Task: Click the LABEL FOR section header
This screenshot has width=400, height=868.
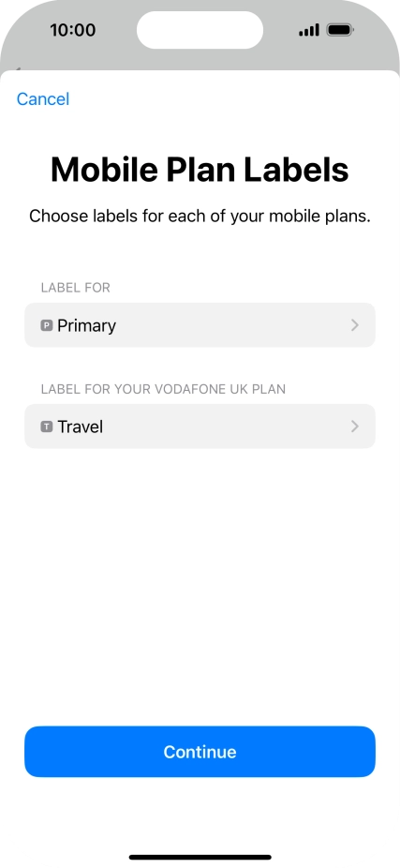Action: (x=75, y=288)
